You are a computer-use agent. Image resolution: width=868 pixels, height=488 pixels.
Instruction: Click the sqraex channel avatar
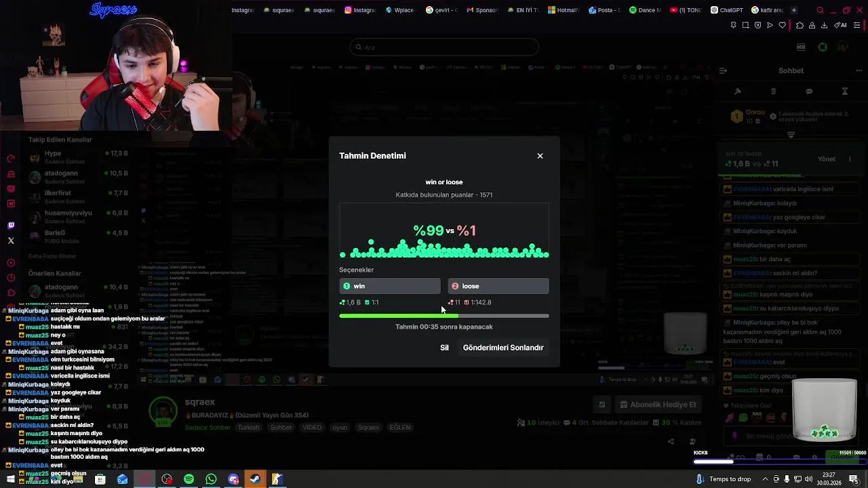coord(163,412)
